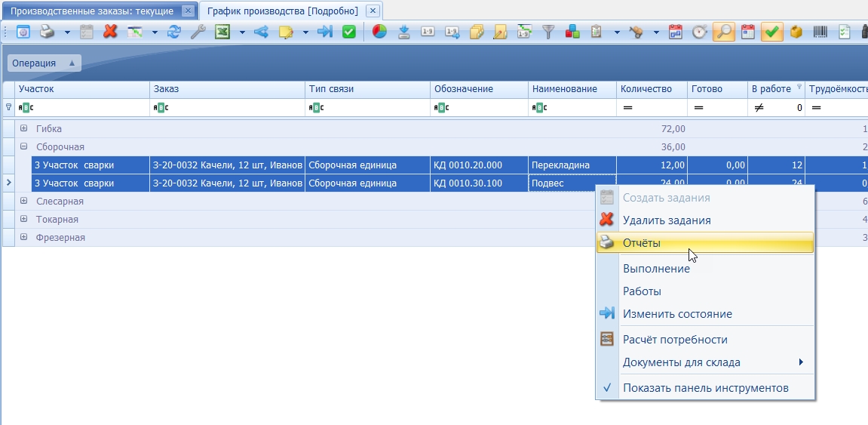This screenshot has width=868, height=425.
Task: Open settings with the wrench icon
Action: [198, 32]
